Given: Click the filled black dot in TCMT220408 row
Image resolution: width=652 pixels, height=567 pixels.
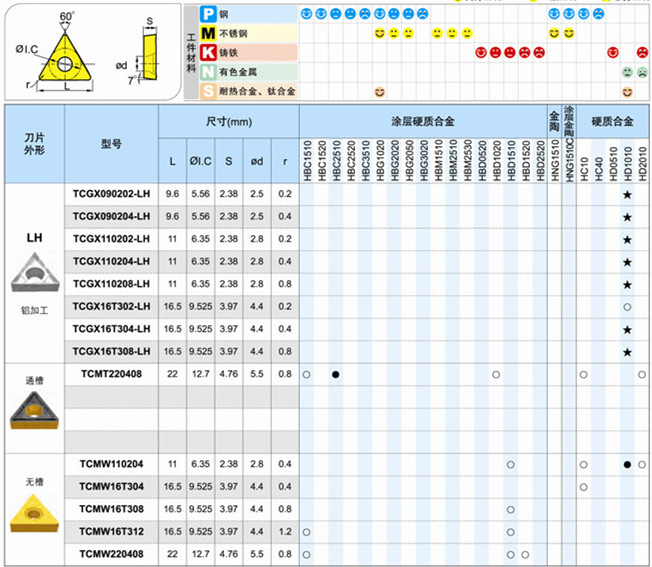Looking at the screenshot, I should coord(335,375).
